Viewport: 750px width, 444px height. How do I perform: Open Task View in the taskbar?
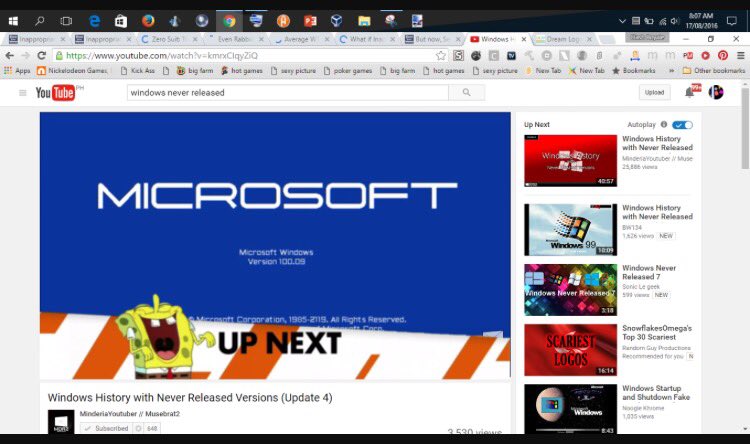click(x=66, y=21)
